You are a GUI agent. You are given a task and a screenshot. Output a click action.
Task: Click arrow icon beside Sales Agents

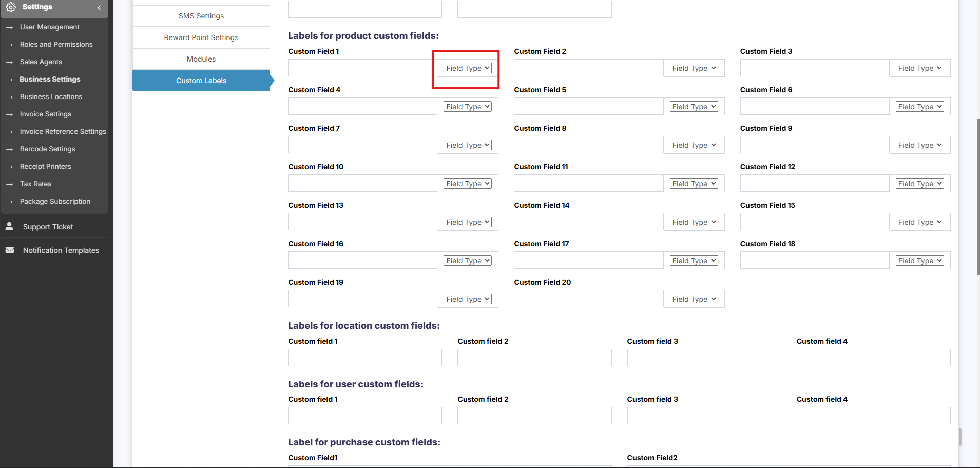9,62
